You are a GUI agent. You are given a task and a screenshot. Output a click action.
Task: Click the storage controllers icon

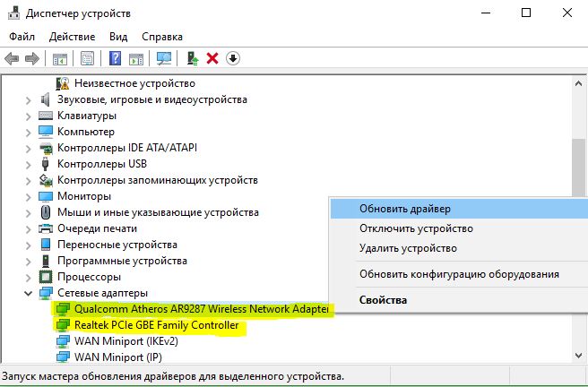coord(46,180)
